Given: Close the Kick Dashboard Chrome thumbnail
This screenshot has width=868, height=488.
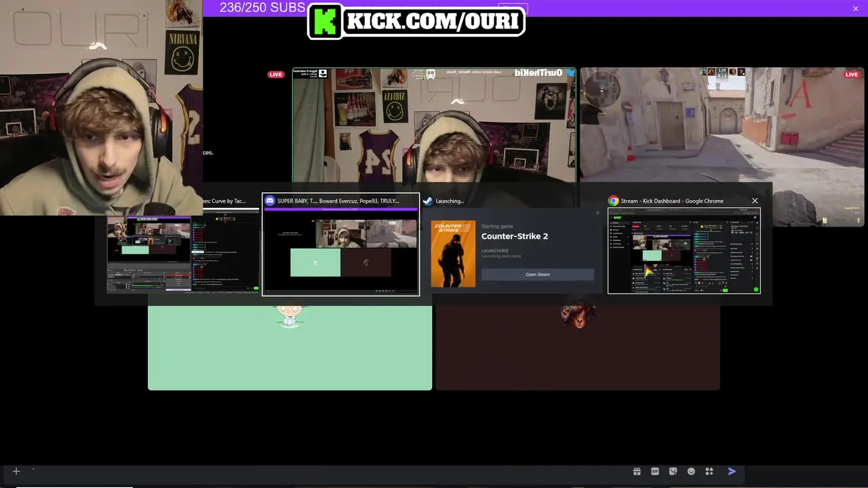Looking at the screenshot, I should [755, 201].
